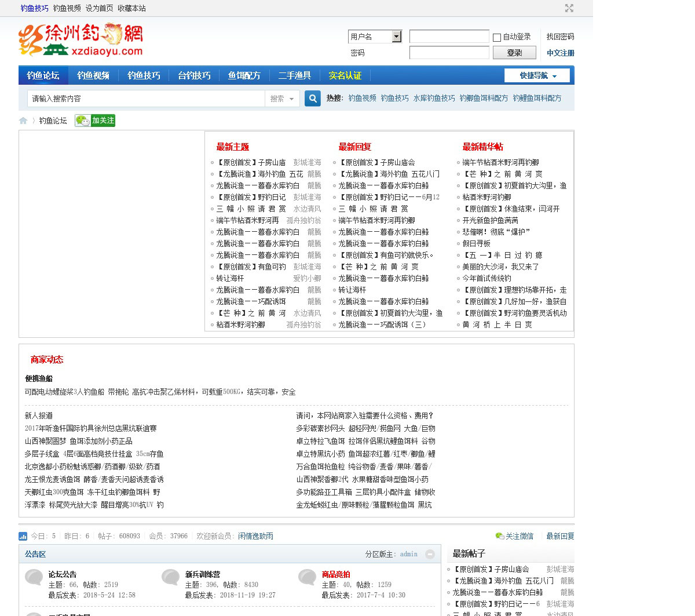Click the 中文注册 register link

point(560,53)
